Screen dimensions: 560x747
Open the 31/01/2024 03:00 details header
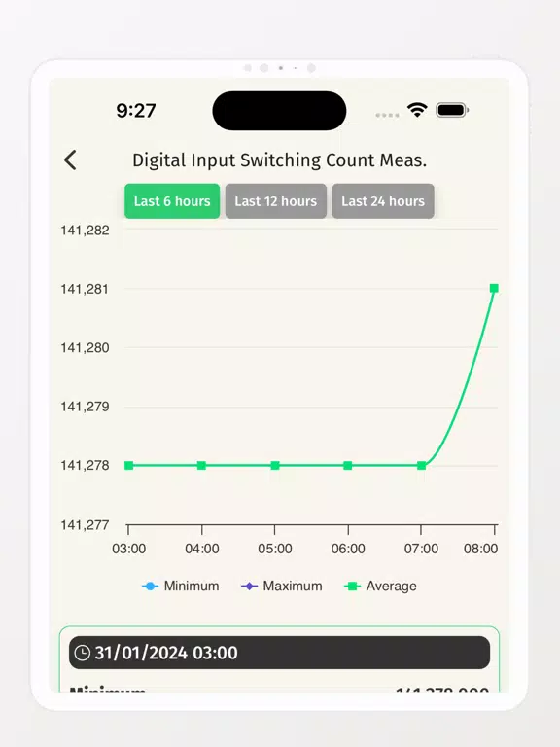(280, 653)
